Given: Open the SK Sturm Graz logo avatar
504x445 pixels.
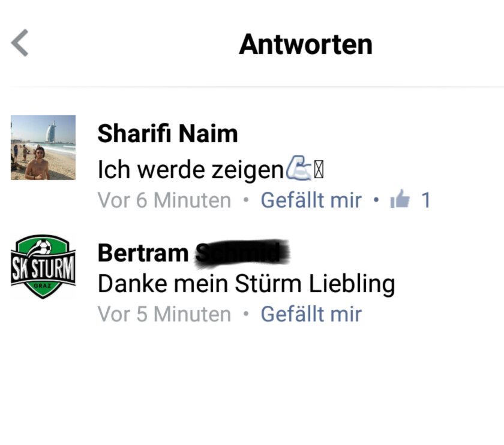Looking at the screenshot, I should tap(43, 267).
